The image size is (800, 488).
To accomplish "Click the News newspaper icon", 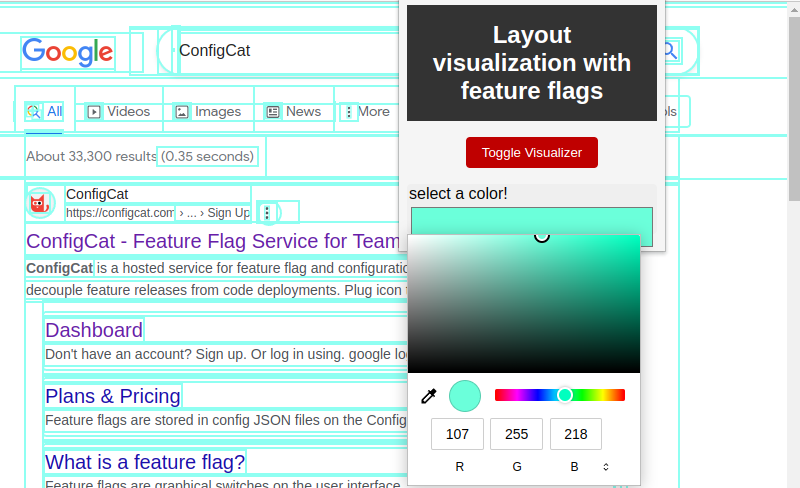I will tap(273, 112).
